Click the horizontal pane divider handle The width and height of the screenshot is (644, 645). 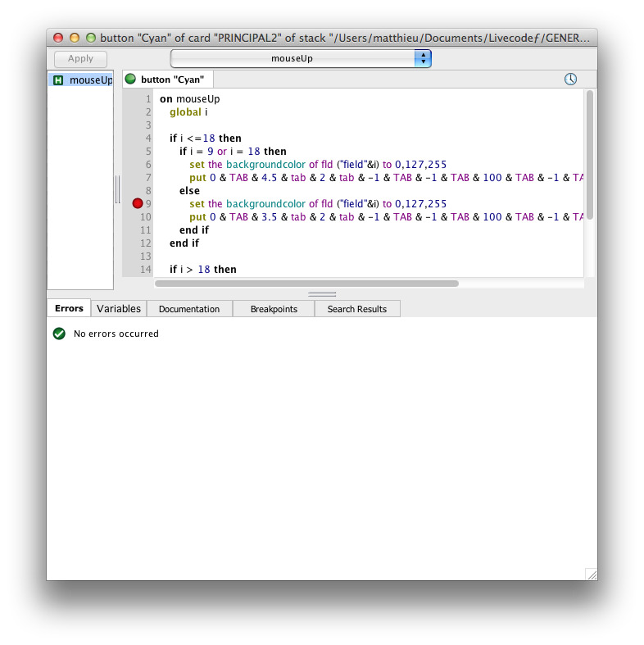(322, 294)
